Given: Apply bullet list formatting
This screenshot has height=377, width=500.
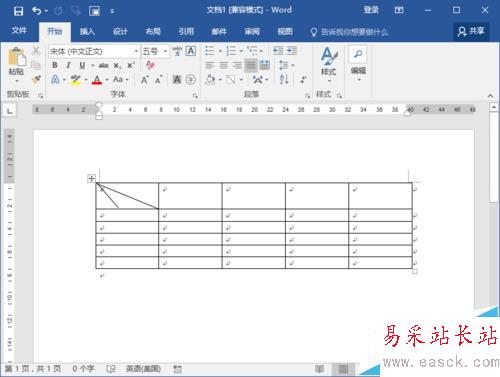Looking at the screenshot, I should click(x=210, y=51).
